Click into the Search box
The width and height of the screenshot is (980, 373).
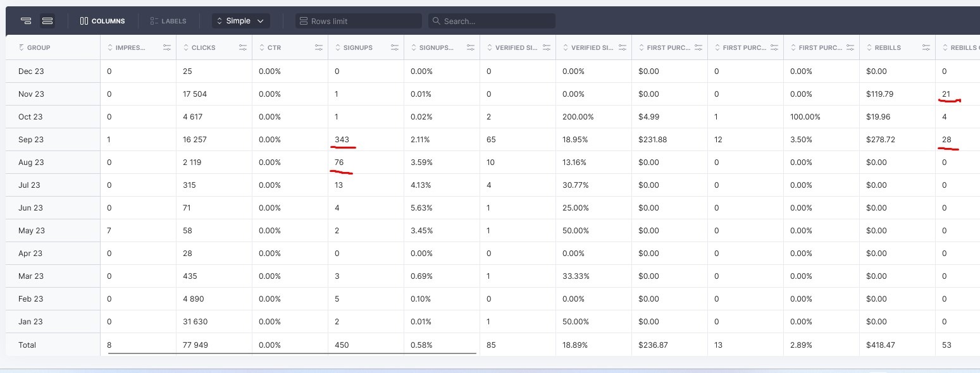(x=492, y=21)
